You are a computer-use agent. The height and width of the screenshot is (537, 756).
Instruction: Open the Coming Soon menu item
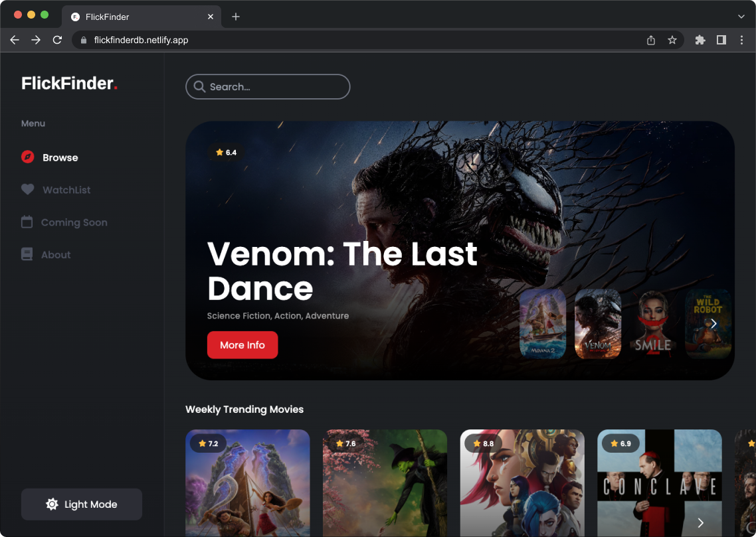coord(64,222)
